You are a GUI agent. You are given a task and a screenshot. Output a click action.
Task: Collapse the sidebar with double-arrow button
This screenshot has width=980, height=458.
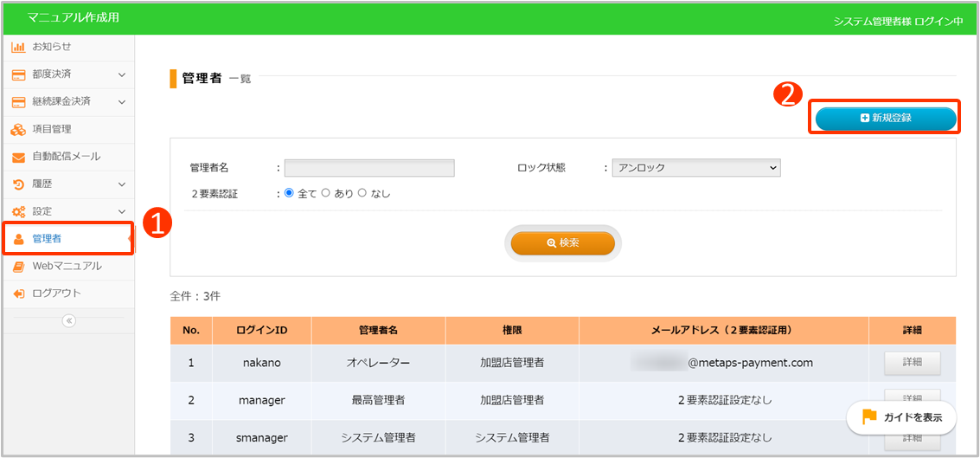tap(68, 320)
